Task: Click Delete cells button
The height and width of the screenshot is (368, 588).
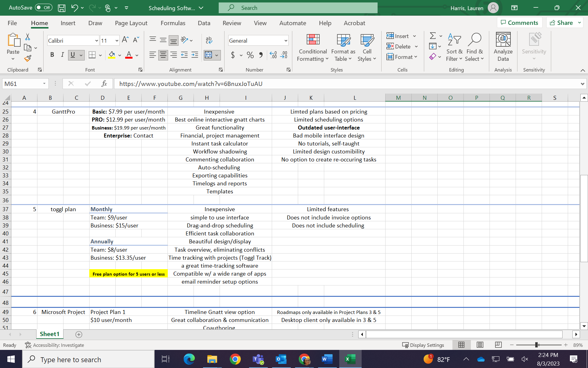Action: [399, 46]
